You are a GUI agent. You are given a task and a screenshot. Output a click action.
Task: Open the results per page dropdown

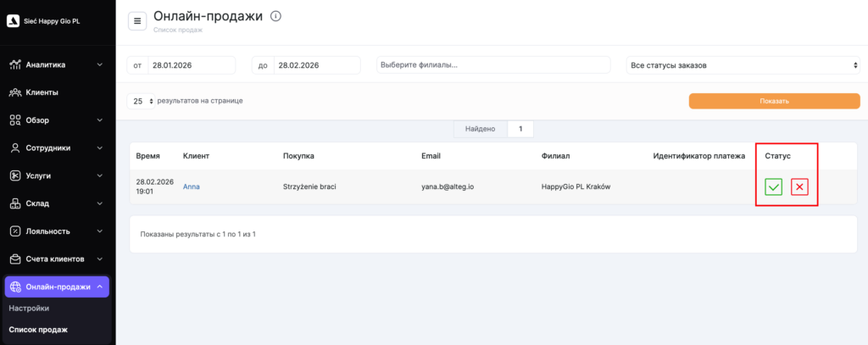(140, 101)
